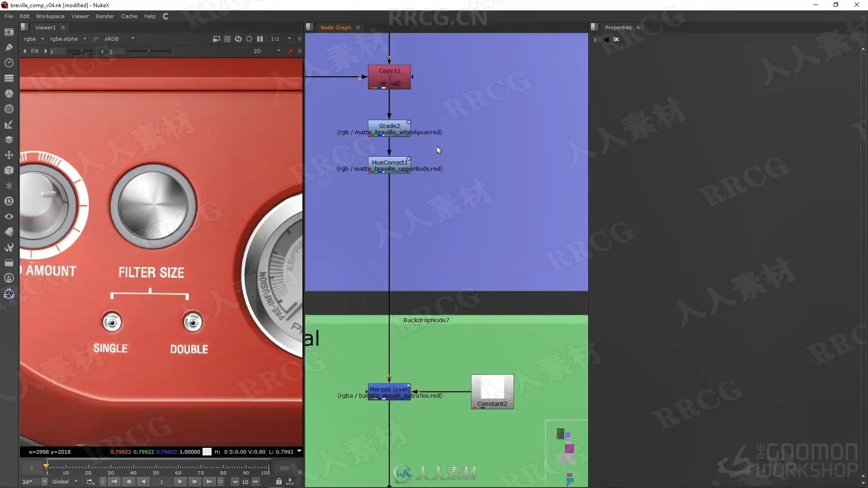The image size is (868, 488).
Task: Open the Merge nodes menu (layers icon)
Action: coord(9,140)
